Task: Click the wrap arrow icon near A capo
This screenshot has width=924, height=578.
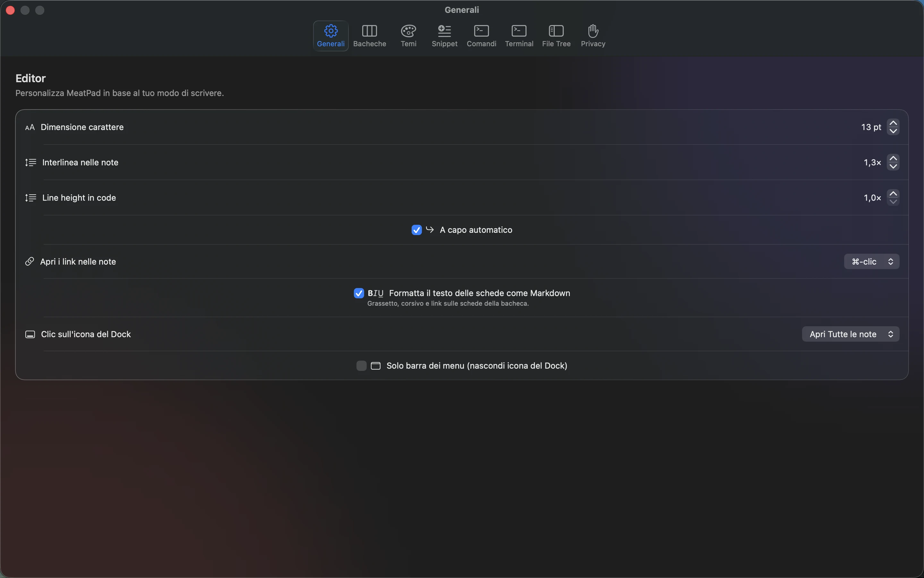Action: (x=430, y=229)
